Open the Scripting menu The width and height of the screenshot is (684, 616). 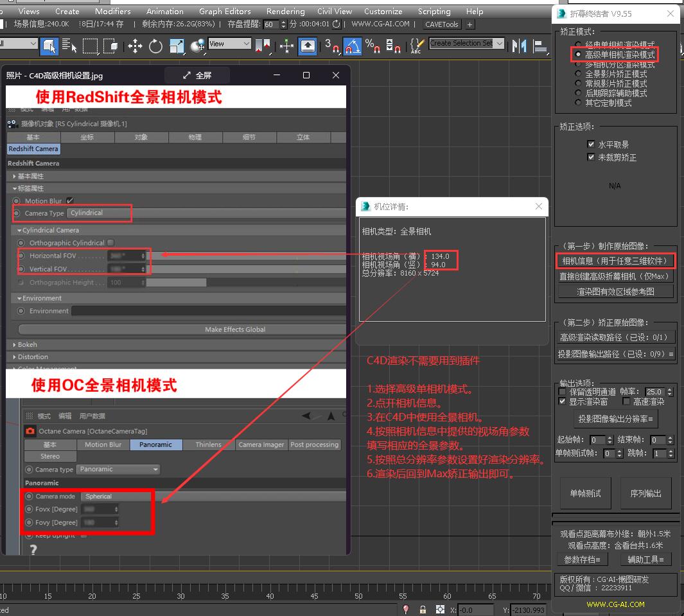pos(434,12)
